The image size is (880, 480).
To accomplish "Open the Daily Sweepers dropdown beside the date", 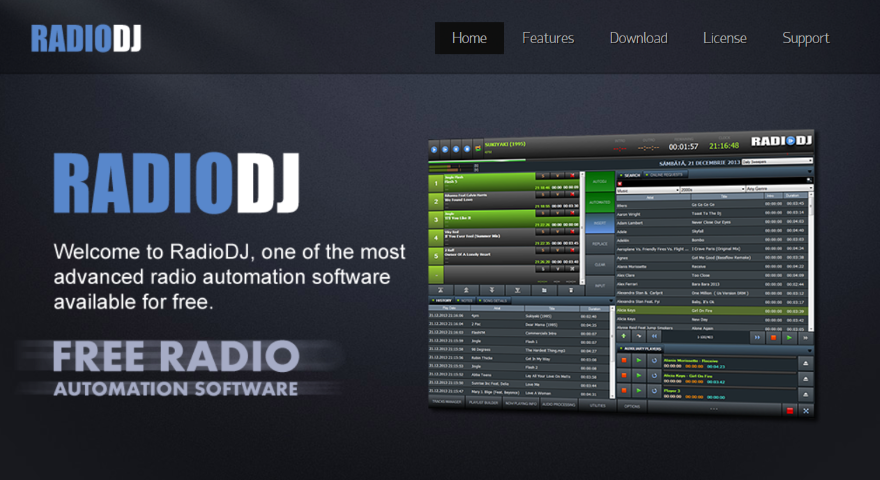I will coord(777,162).
